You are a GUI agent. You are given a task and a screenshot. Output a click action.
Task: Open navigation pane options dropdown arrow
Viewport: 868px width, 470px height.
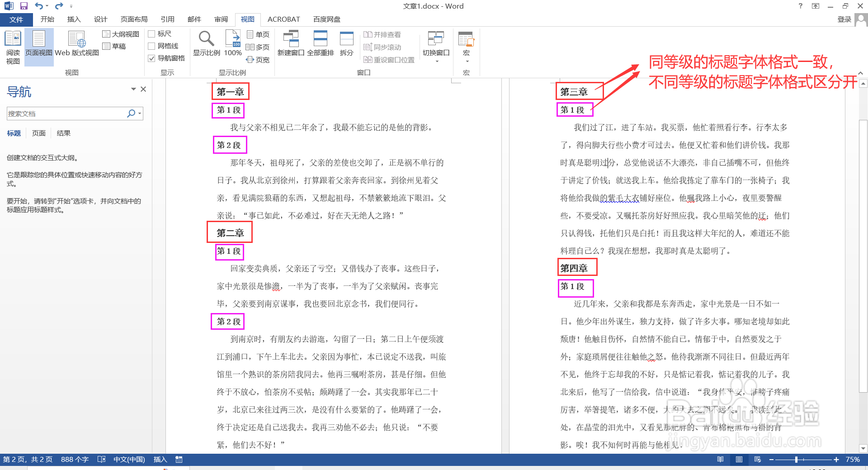click(133, 89)
